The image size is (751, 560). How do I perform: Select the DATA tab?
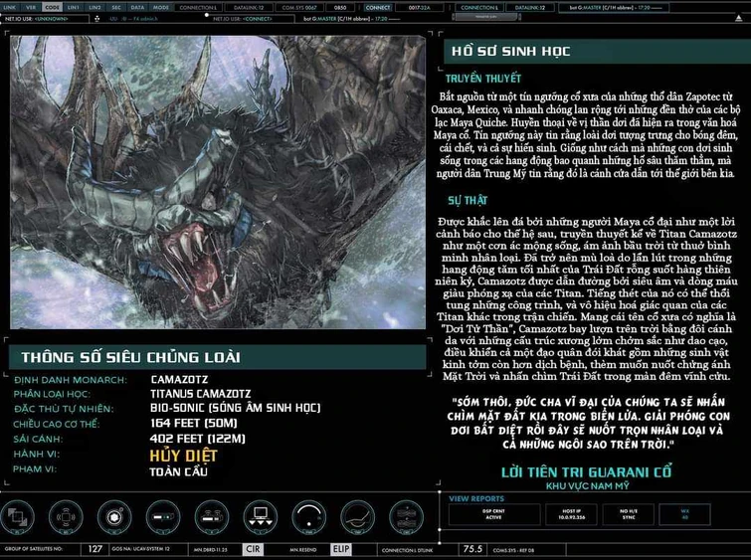click(x=137, y=7)
